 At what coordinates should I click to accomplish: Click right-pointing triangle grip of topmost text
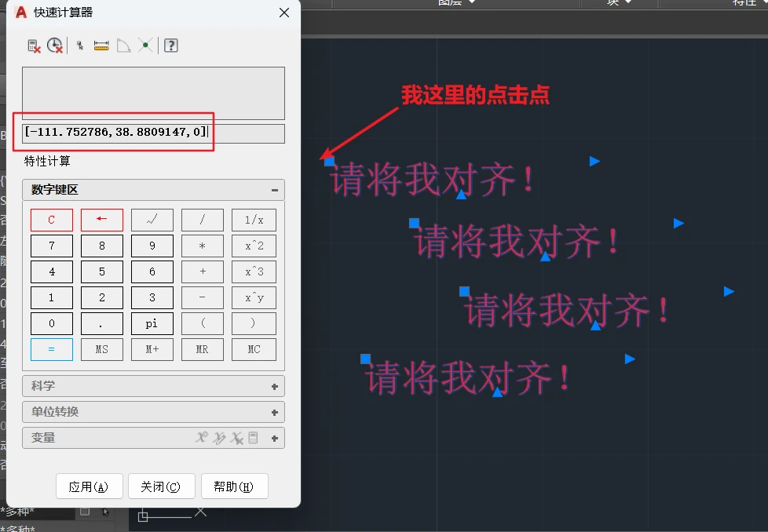[594, 161]
